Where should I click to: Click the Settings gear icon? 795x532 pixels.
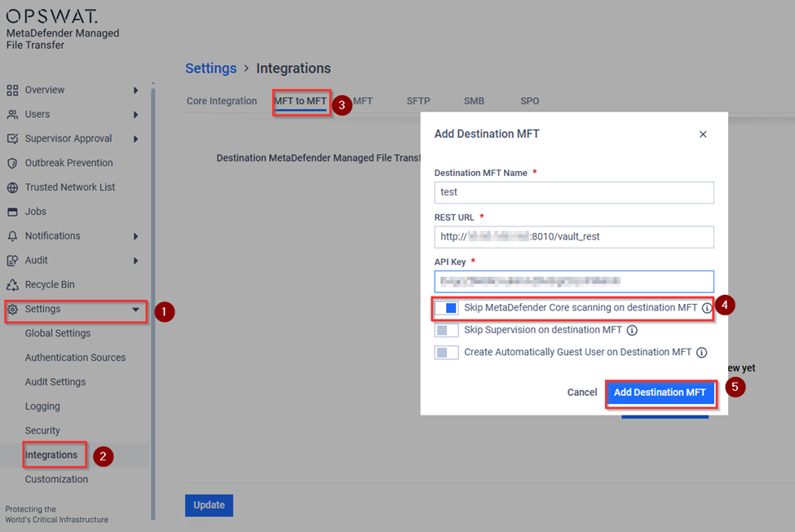13,309
